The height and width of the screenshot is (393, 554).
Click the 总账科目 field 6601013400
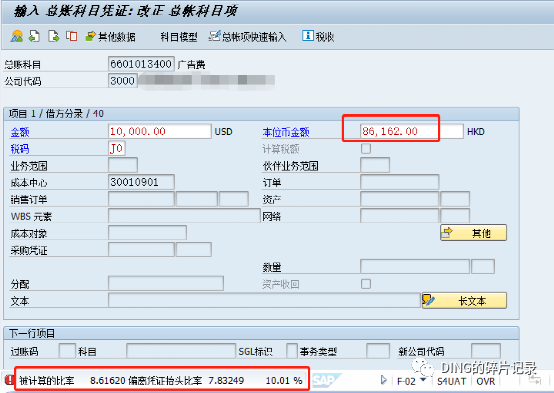[141, 64]
